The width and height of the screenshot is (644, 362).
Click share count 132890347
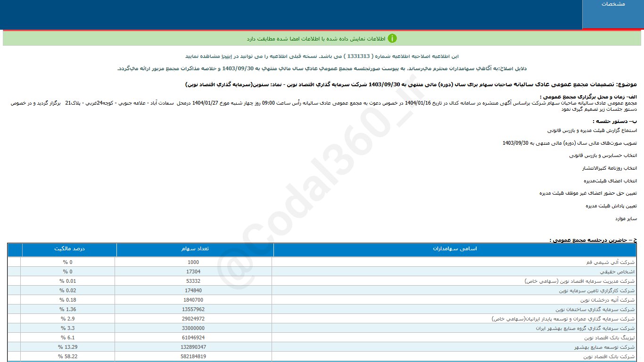(193, 347)
